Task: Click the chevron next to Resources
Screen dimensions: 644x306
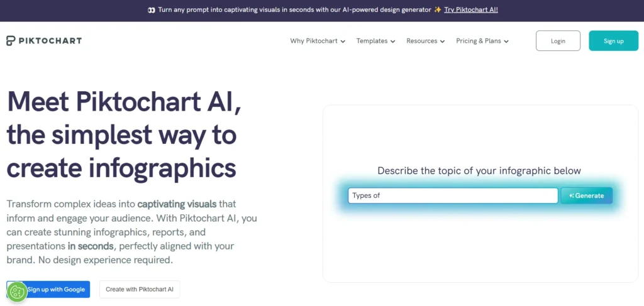Action: (x=442, y=41)
